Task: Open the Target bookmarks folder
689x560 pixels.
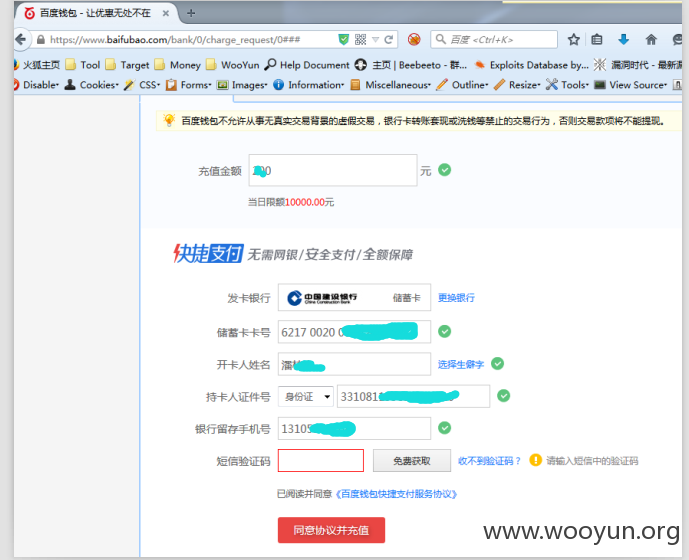Action: click(127, 65)
